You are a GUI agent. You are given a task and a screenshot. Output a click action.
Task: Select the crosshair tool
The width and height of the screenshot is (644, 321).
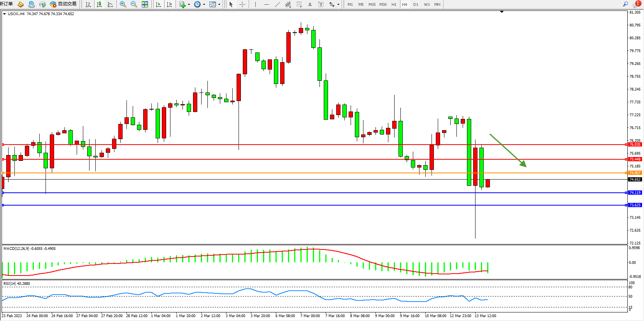(242, 4)
